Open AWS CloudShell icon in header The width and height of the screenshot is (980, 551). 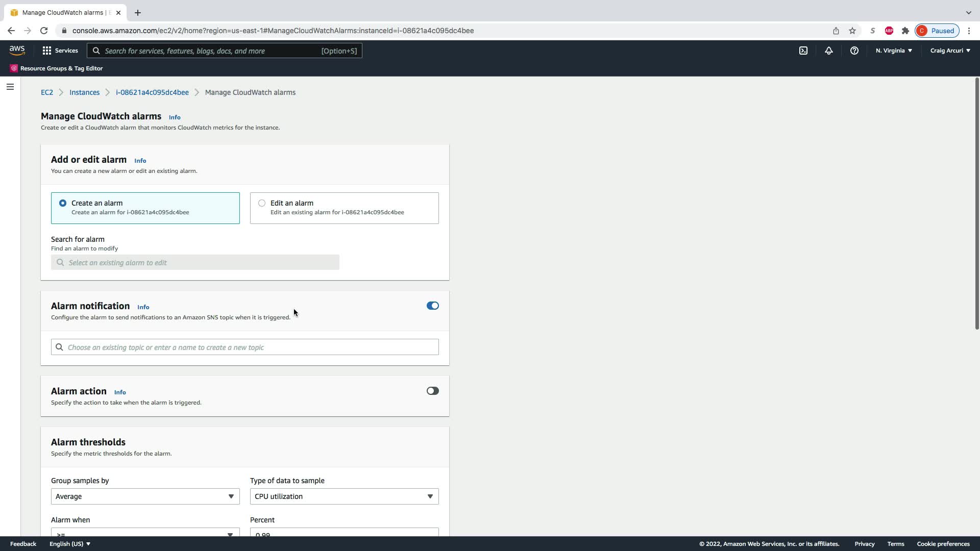(x=803, y=51)
